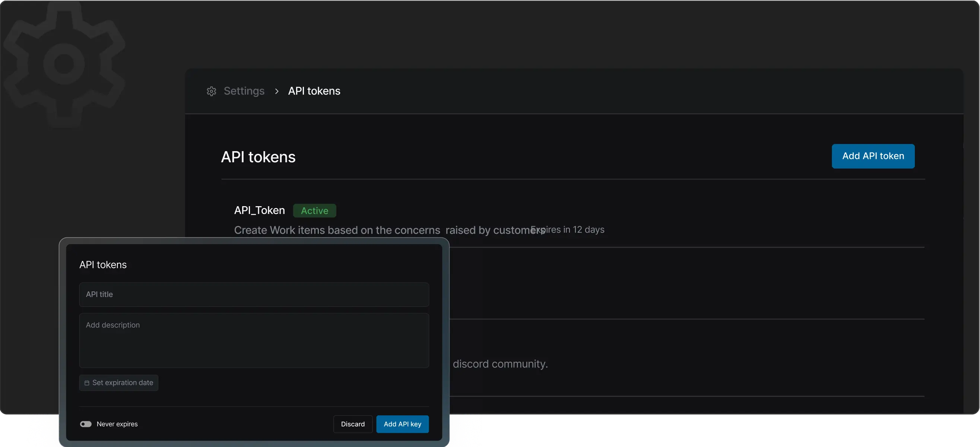The image size is (980, 447).
Task: Focus the API title input field
Action: [254, 294]
